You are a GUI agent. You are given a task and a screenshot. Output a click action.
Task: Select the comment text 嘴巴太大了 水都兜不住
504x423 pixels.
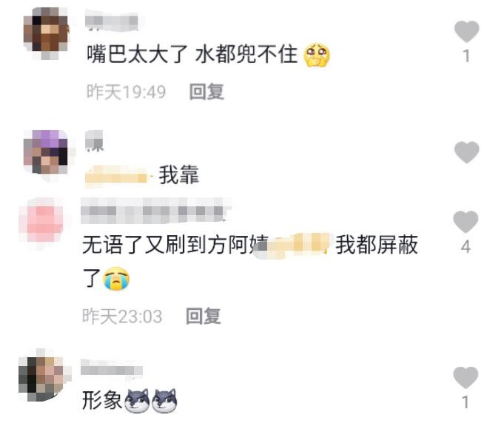tap(192, 54)
